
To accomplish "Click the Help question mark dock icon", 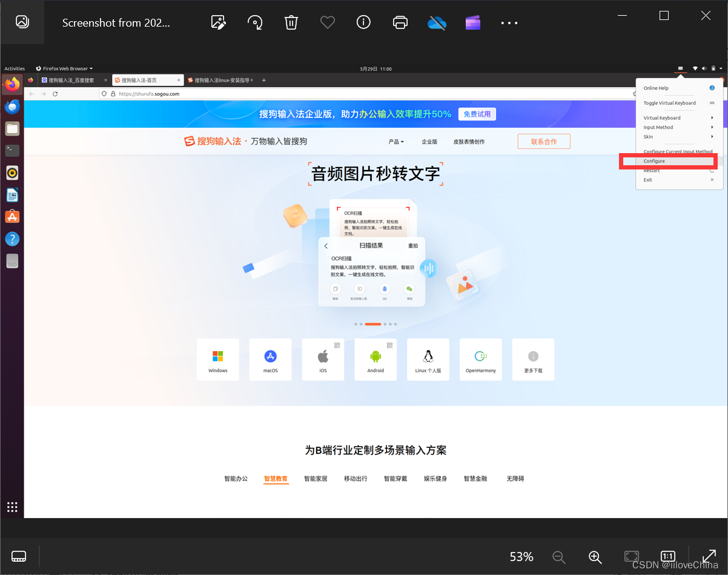I will pos(12,238).
